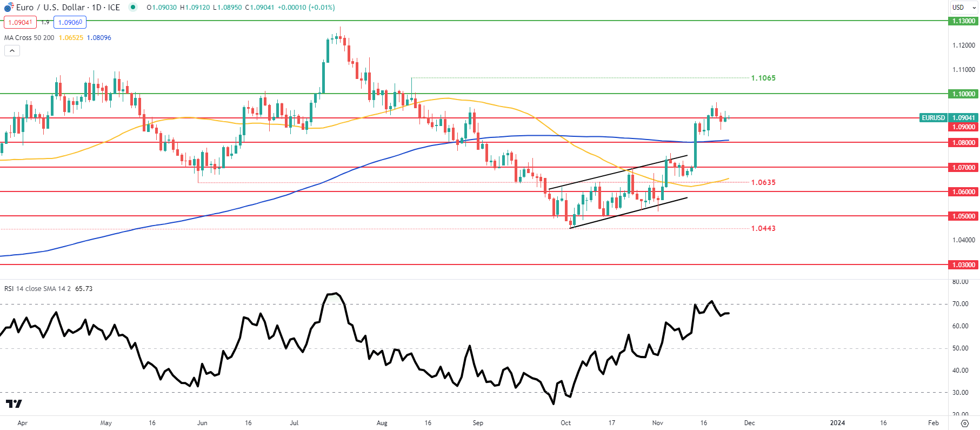Click the 1.13000 green price level label
980x430 pixels.
point(964,21)
